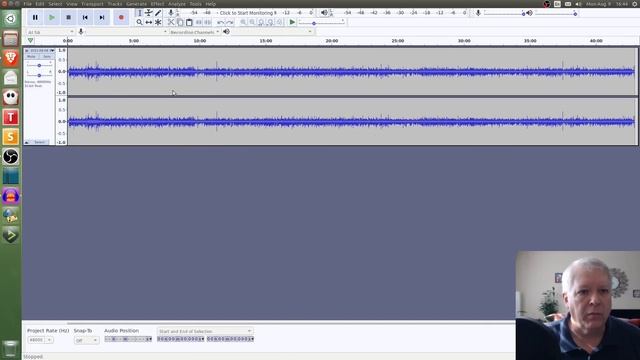640x360 pixels.
Task: Start playback with the green Play button
Action: pos(52,18)
